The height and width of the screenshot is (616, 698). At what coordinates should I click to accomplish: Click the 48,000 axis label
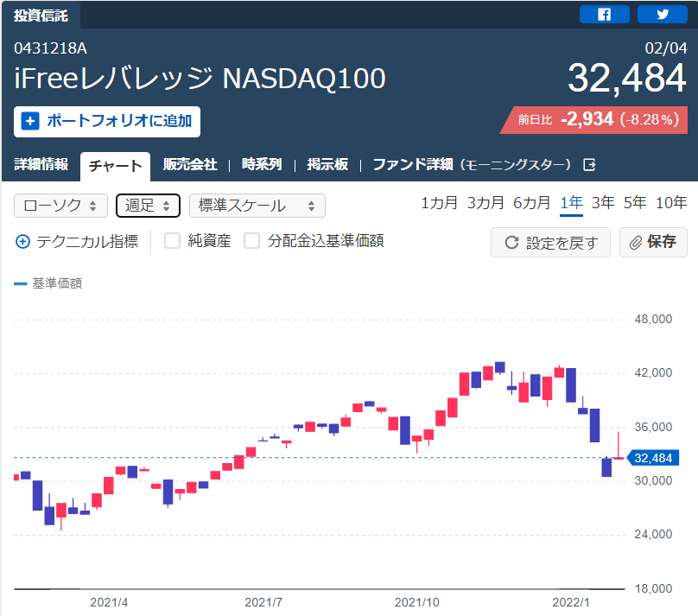(x=653, y=319)
